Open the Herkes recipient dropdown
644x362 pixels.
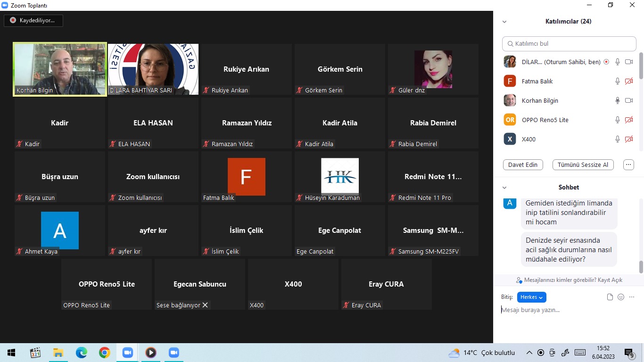531,297
